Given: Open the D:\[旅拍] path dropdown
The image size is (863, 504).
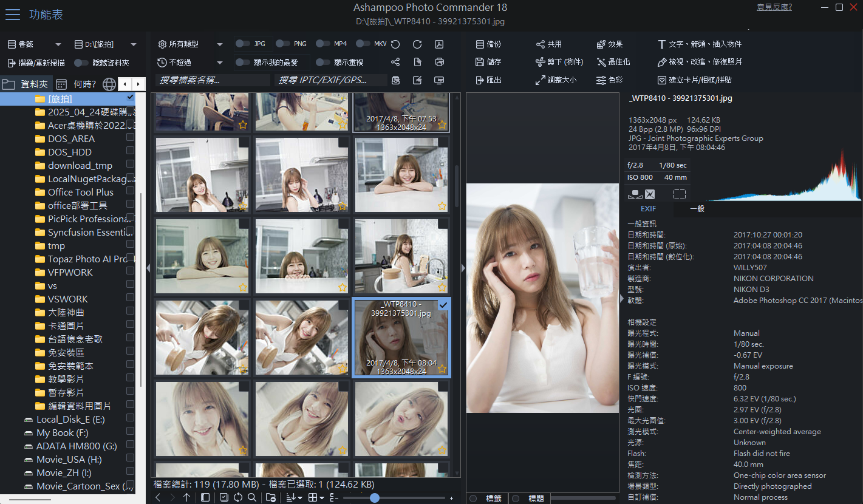Looking at the screenshot, I should tap(134, 44).
